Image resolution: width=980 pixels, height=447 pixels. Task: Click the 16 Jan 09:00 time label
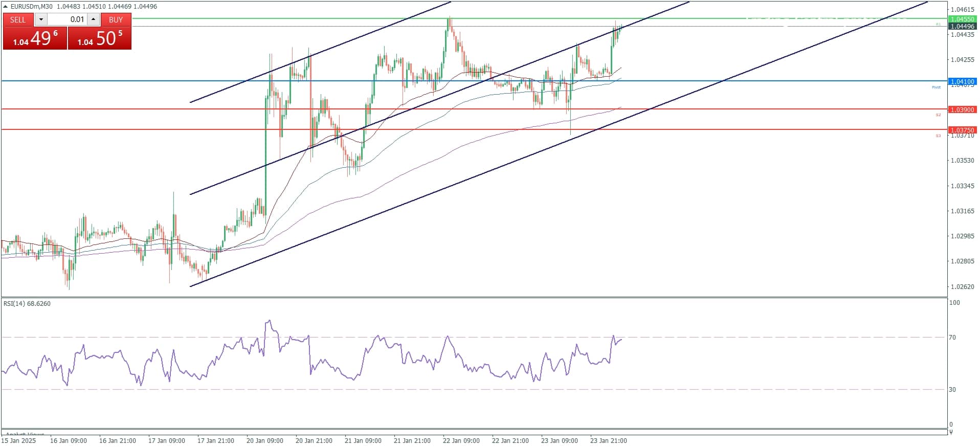[x=69, y=441]
